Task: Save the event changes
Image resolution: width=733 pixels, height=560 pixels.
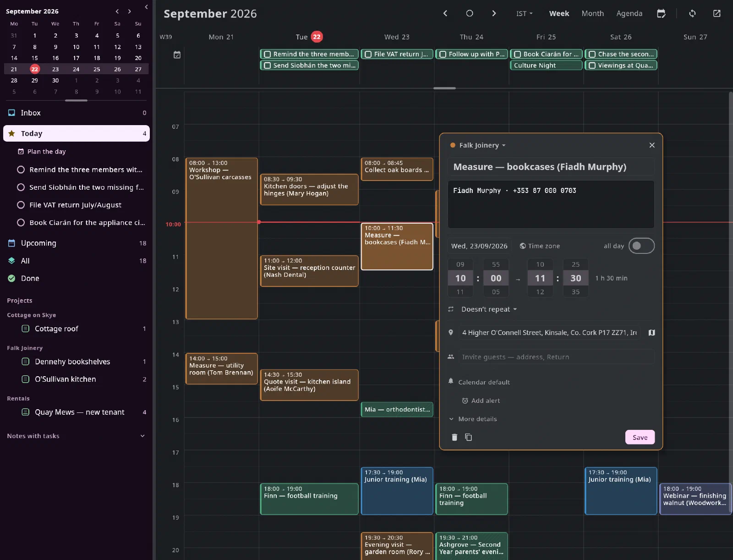Action: [x=640, y=437]
